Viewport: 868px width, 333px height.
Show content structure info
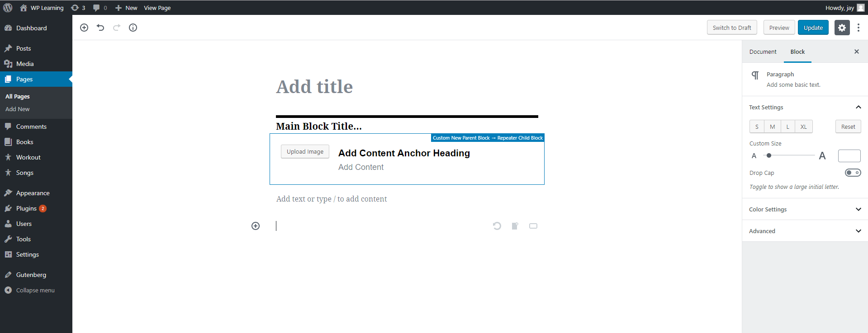[133, 28]
